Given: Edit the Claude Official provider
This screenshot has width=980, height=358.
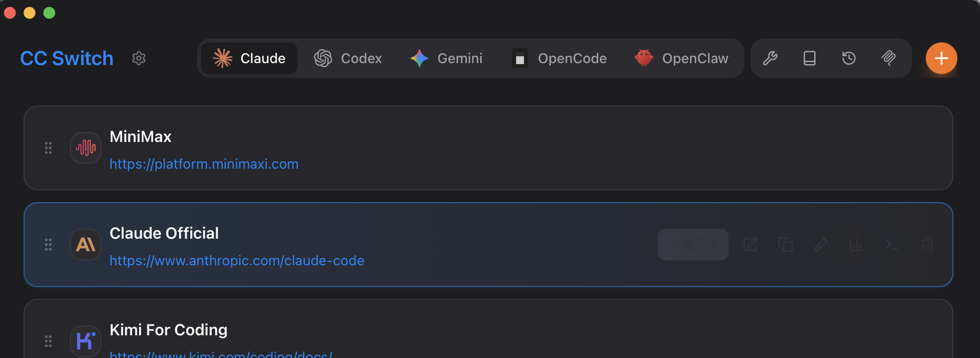Looking at the screenshot, I should click(x=750, y=245).
